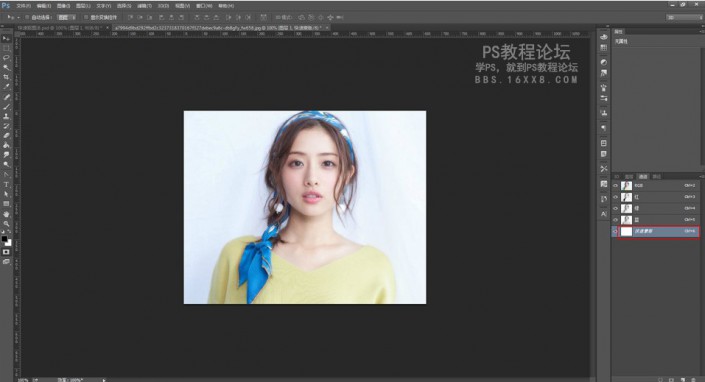The height and width of the screenshot is (382, 705).
Task: Click the foreground black color swatch
Action: (x=4, y=239)
